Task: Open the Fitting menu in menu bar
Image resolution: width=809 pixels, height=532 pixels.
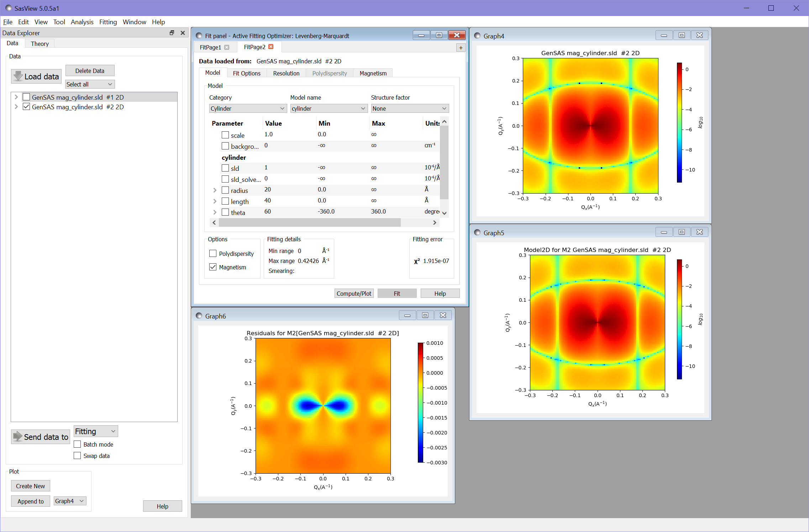Action: (x=108, y=22)
